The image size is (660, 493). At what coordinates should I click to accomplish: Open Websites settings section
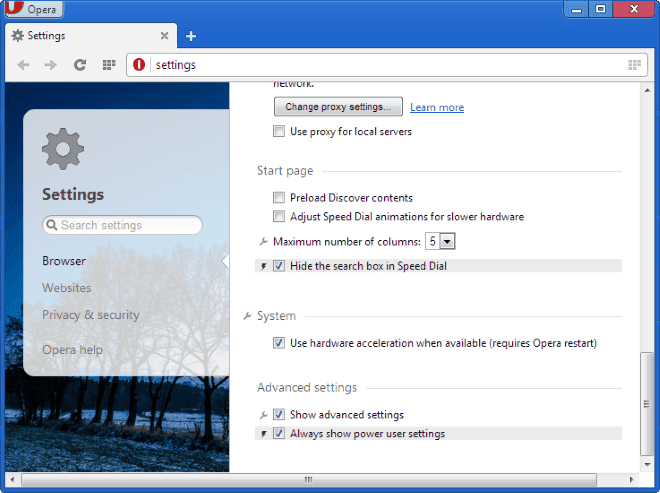tap(67, 288)
